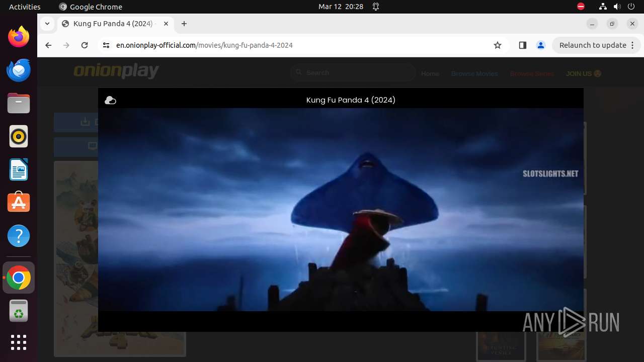Screen dimensions: 644x362
Task: Reload the current page
Action: click(x=85, y=45)
